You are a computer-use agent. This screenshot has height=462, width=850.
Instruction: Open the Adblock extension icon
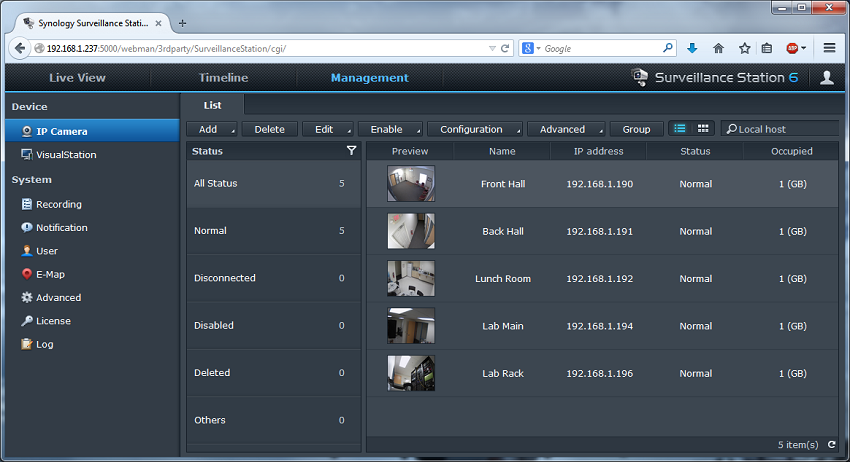point(792,48)
